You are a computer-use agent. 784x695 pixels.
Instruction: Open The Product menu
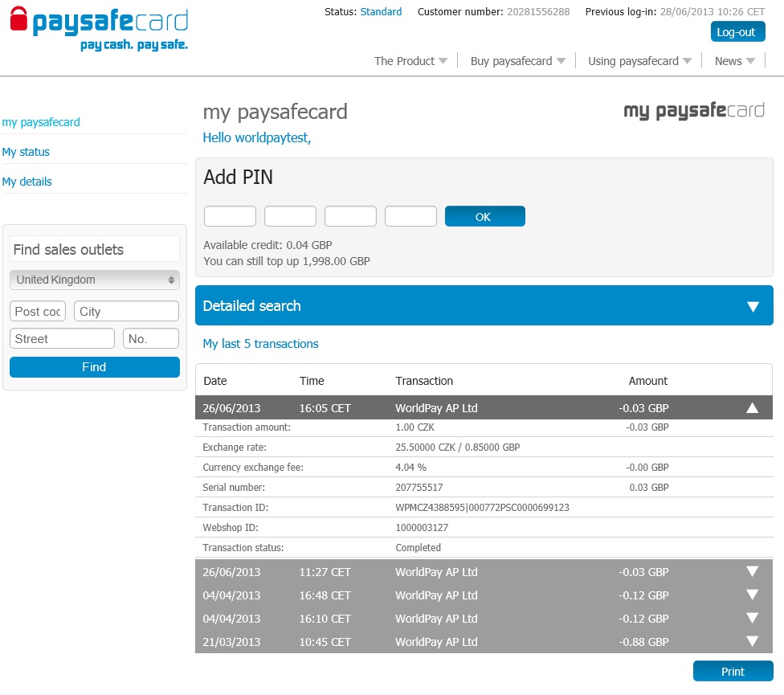pos(410,61)
